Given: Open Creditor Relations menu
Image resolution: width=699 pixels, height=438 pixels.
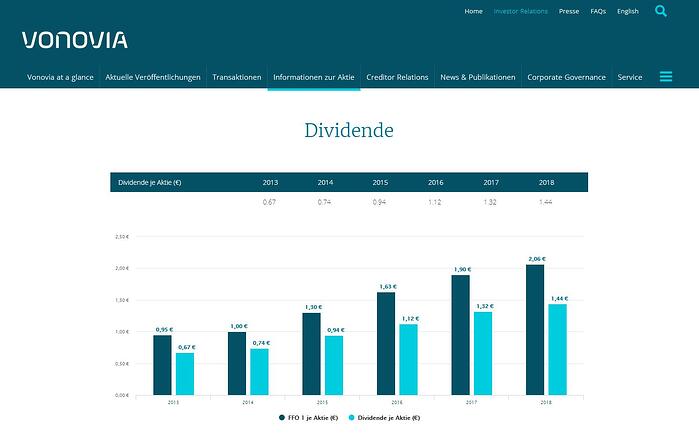Looking at the screenshot, I should coord(397,77).
